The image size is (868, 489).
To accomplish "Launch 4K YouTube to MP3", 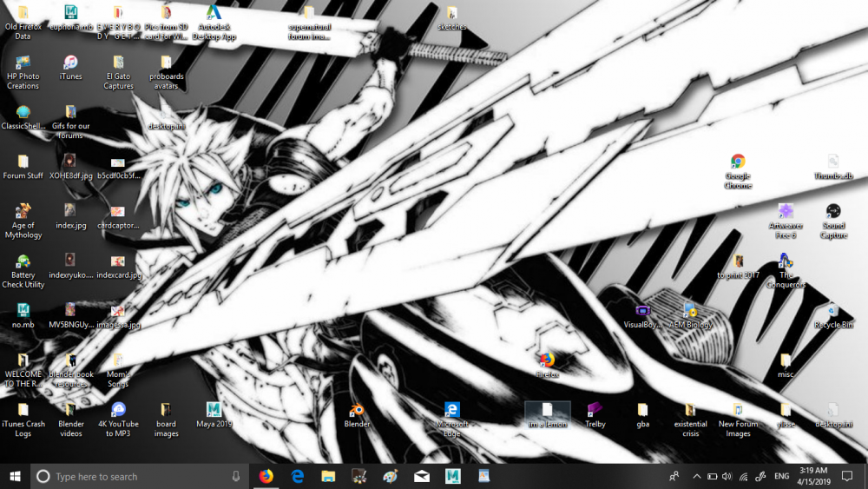I will pos(118,420).
